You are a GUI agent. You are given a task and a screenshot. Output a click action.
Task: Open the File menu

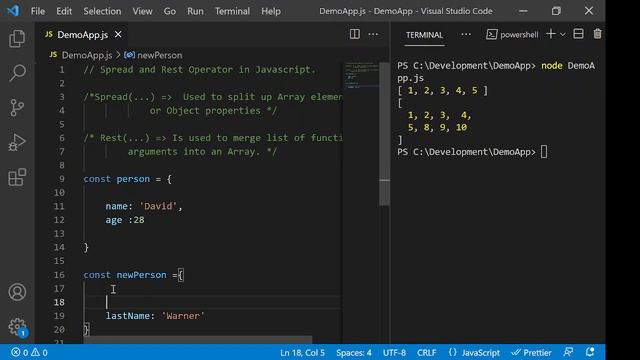pos(38,11)
